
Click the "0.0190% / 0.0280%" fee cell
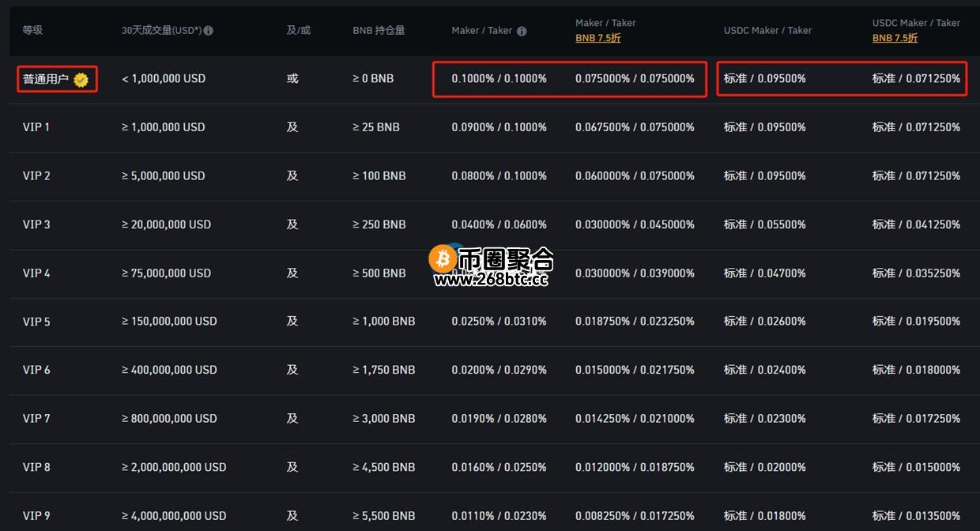click(x=499, y=418)
